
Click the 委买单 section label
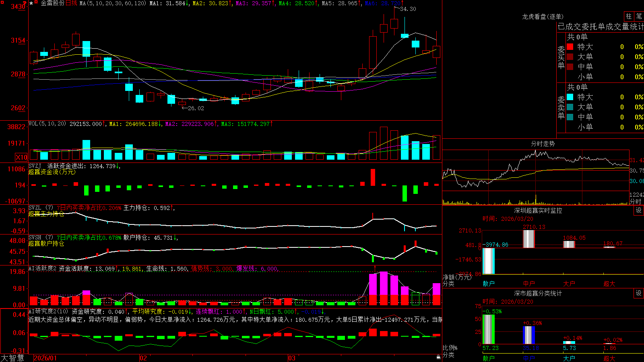tap(561, 57)
